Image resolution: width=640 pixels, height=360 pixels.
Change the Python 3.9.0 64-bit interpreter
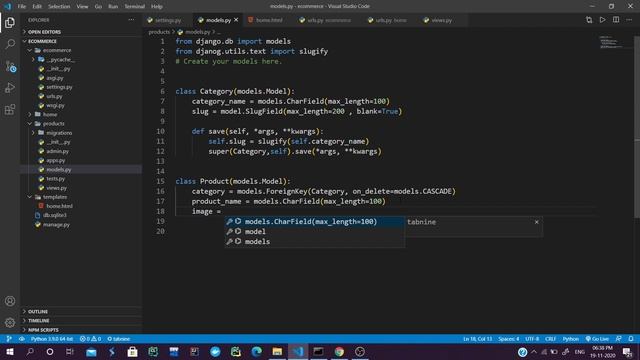(52, 339)
